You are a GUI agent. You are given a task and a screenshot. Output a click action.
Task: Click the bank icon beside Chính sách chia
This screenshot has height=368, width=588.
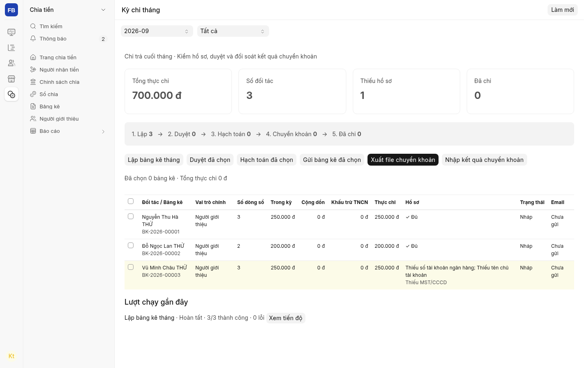click(x=33, y=82)
